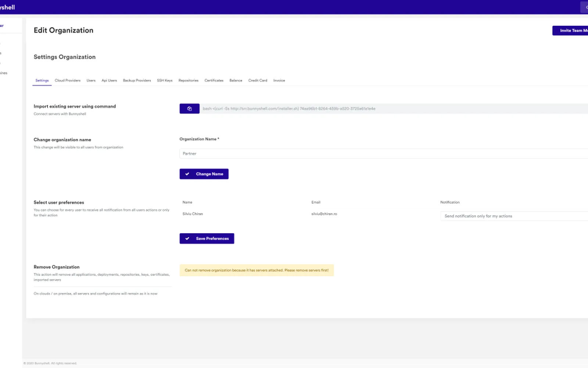Select the Credit Card tab
The height and width of the screenshot is (368, 588).
pyautogui.click(x=258, y=80)
